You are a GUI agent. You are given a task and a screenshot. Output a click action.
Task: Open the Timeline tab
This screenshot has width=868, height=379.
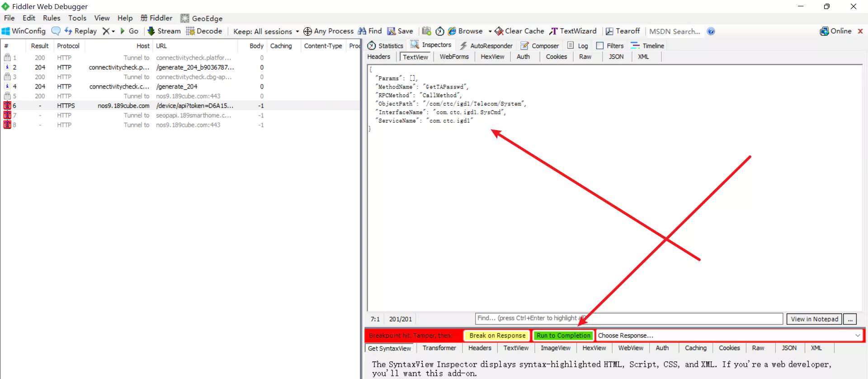tap(647, 46)
